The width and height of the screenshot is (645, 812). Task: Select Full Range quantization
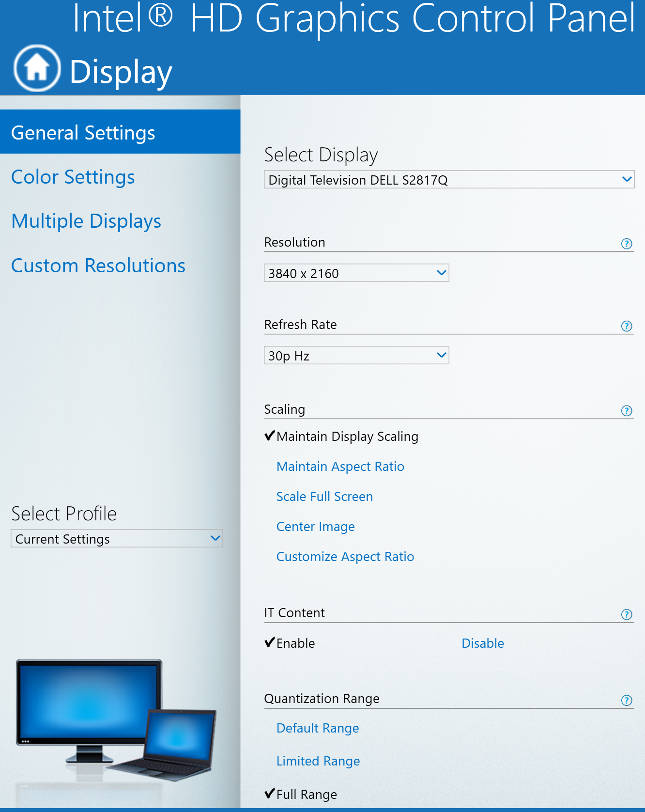pos(301,795)
